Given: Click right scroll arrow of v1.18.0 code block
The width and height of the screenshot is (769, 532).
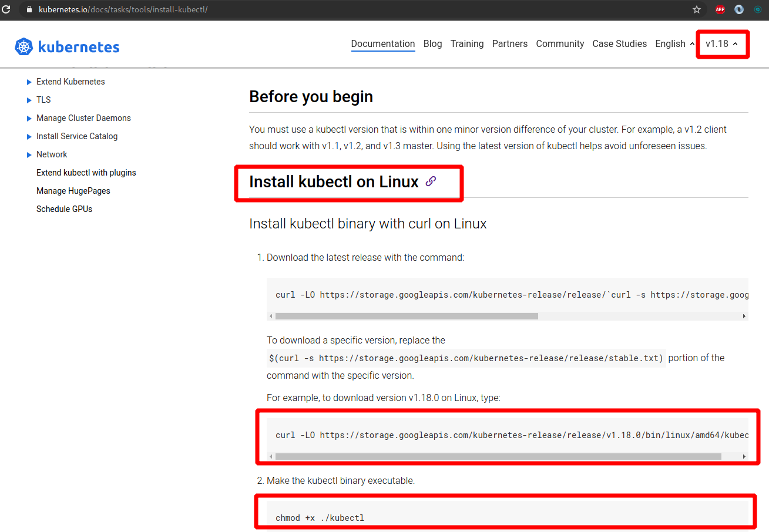Looking at the screenshot, I should pos(744,456).
